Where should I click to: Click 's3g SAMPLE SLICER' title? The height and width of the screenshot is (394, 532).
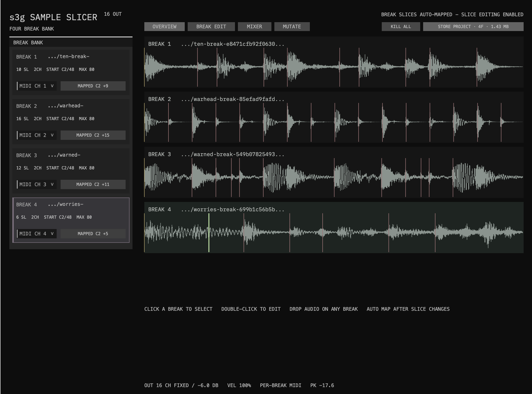click(x=53, y=17)
